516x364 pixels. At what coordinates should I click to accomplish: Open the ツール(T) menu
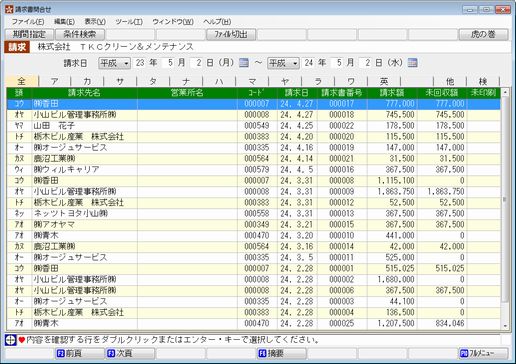coord(129,22)
